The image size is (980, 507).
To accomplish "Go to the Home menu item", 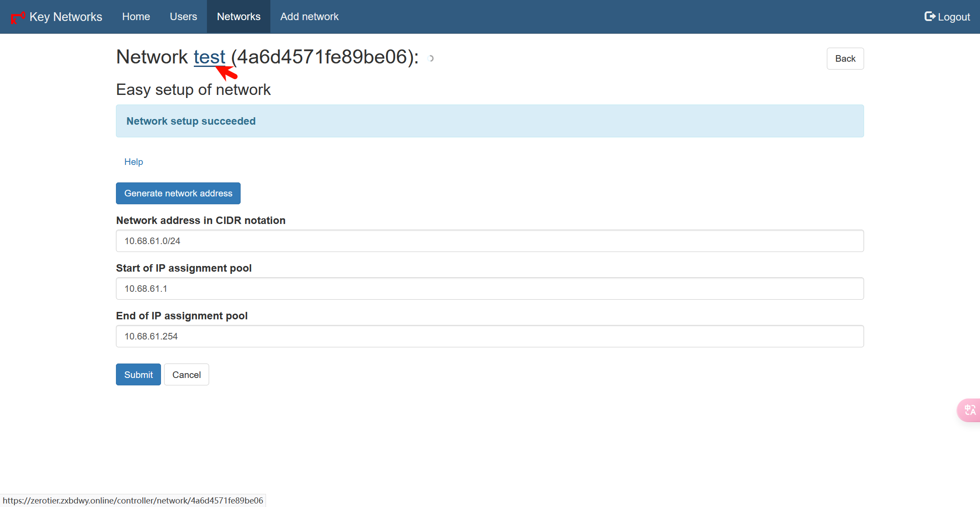I will 136,17.
